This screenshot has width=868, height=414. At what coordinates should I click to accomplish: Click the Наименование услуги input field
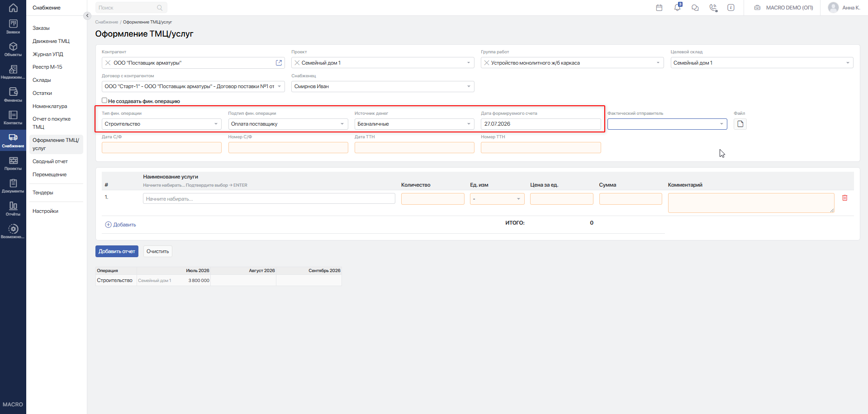(269, 199)
